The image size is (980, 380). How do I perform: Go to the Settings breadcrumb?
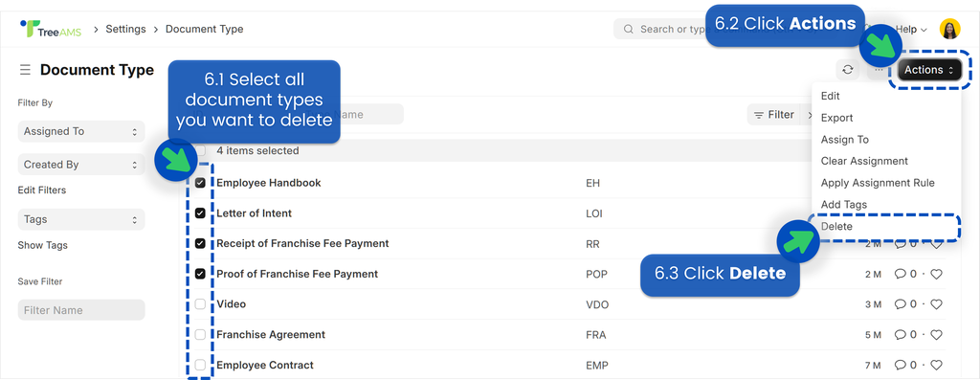[125, 30]
